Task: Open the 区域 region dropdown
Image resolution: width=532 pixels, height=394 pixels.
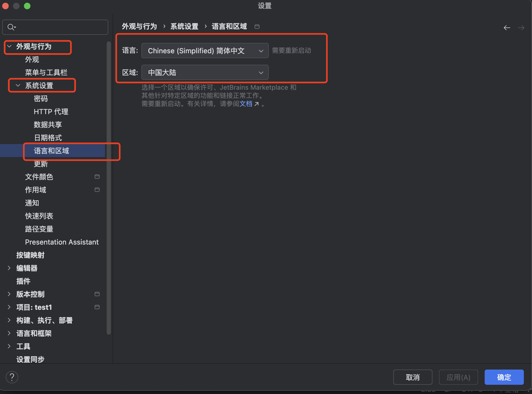Action: (x=205, y=73)
